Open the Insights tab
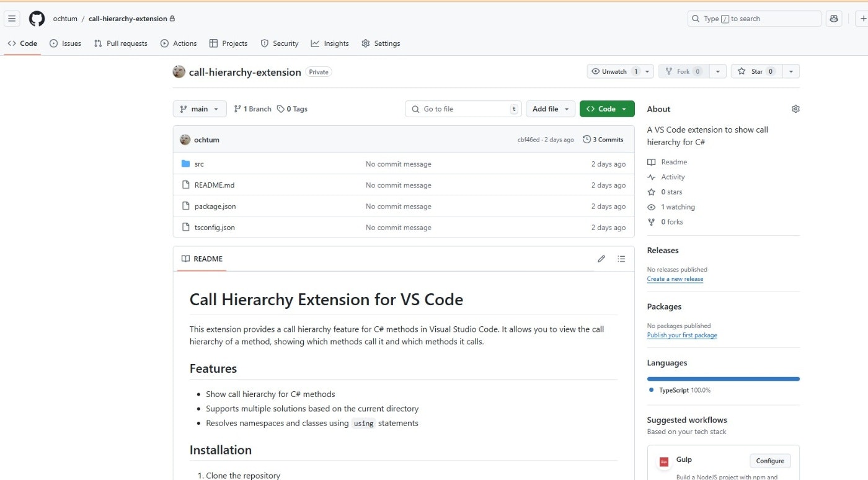Viewport: 868px width, 480px height. coord(330,43)
